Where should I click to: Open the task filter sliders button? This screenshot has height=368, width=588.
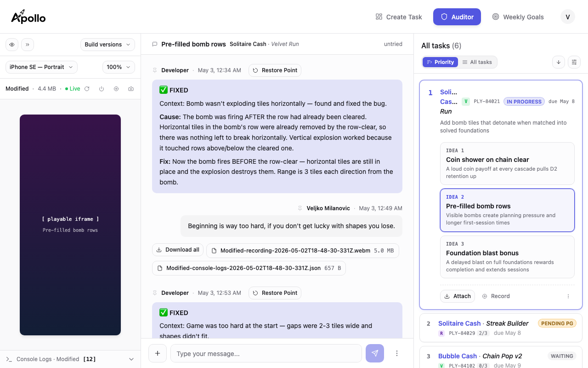click(x=574, y=62)
